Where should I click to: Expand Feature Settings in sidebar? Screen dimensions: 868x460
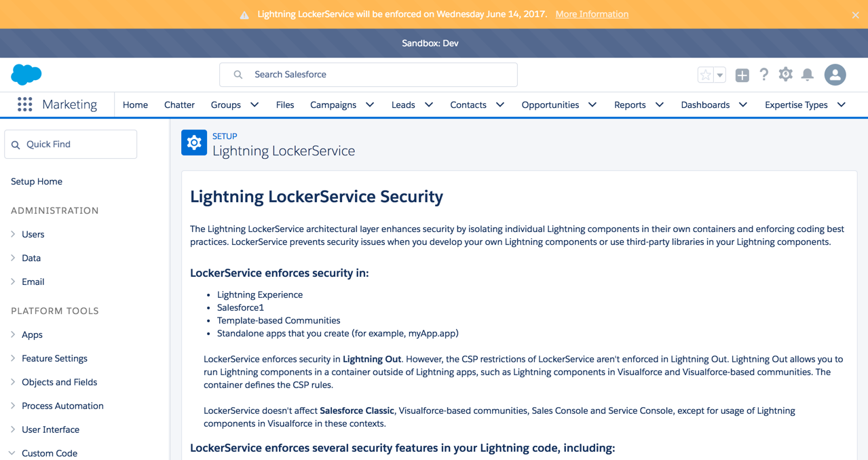(13, 358)
